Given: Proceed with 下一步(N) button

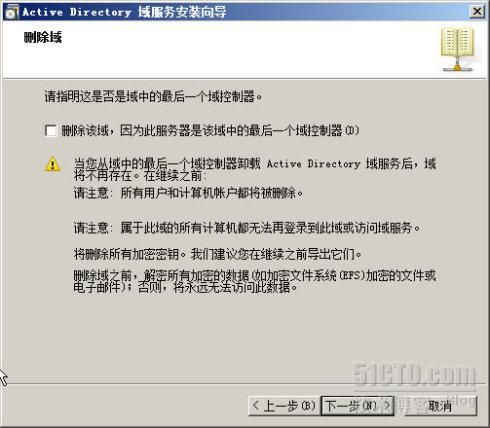Looking at the screenshot, I should 357,405.
